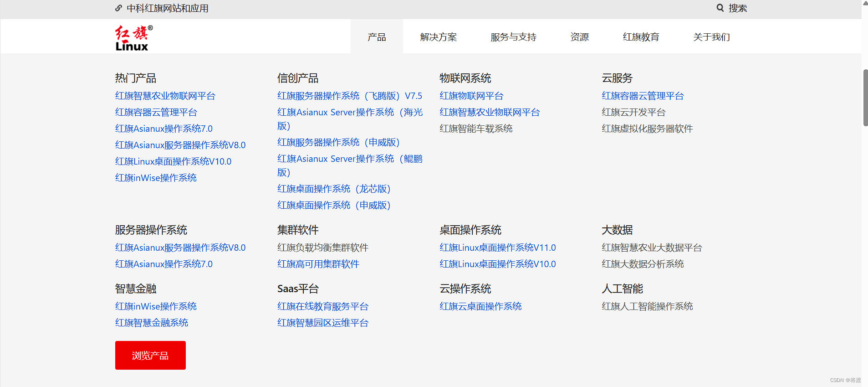The height and width of the screenshot is (387, 868).
Task: Open the 资源 menu
Action: [579, 36]
